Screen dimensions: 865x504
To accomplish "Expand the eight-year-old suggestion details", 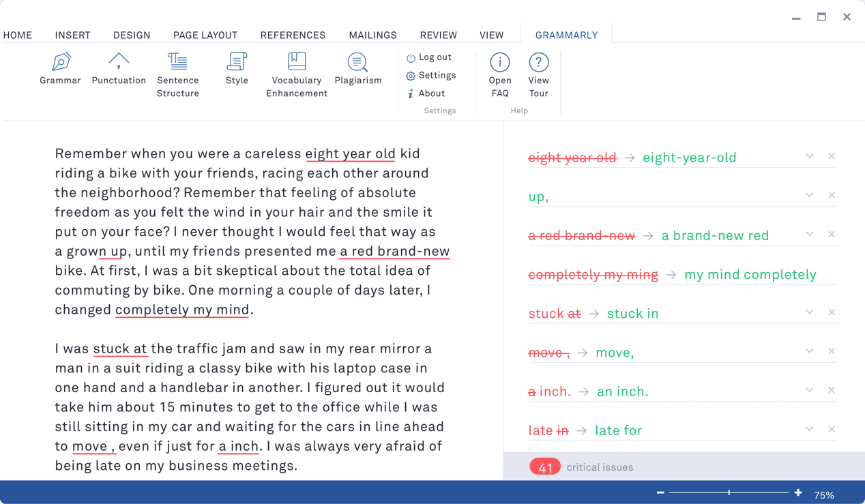I will point(809,156).
